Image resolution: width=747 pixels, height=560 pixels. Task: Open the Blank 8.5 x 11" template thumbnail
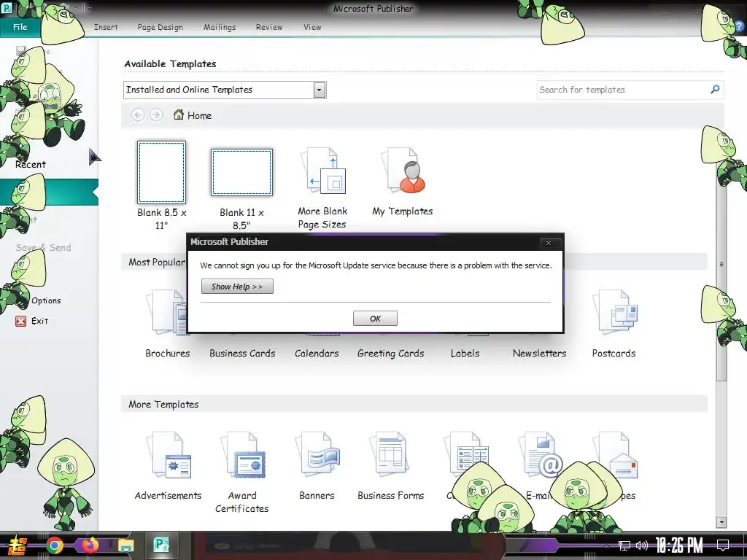click(161, 172)
